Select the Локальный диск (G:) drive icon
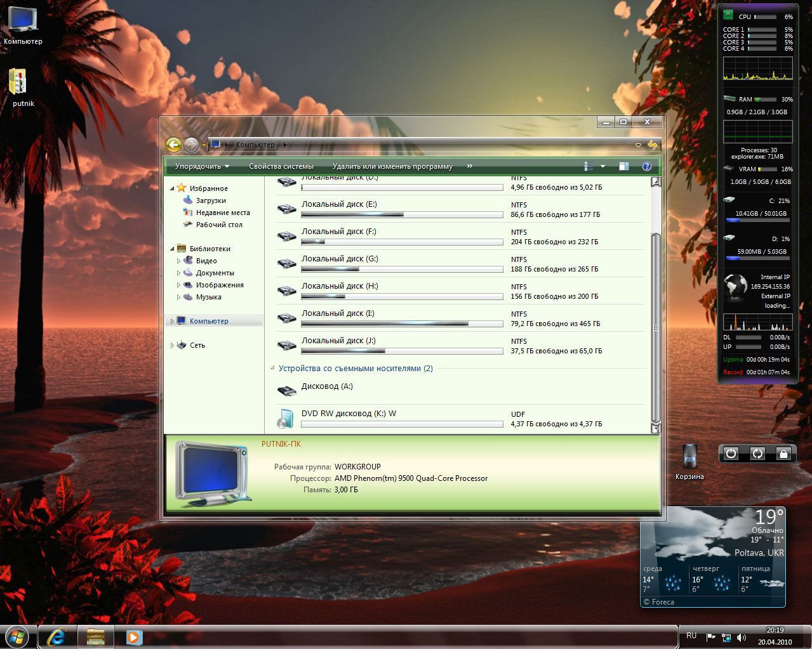This screenshot has width=812, height=649. [287, 263]
